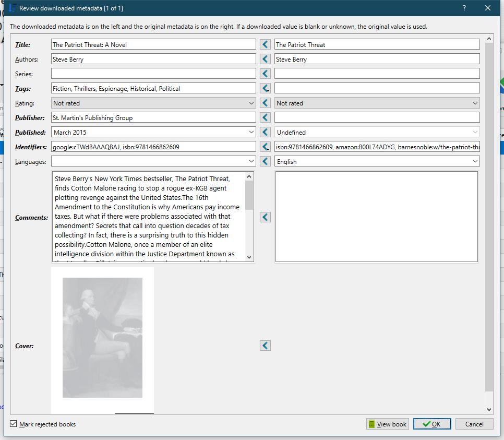
Task: Close the Review downloaded metadata dialog
Action: [x=488, y=8]
